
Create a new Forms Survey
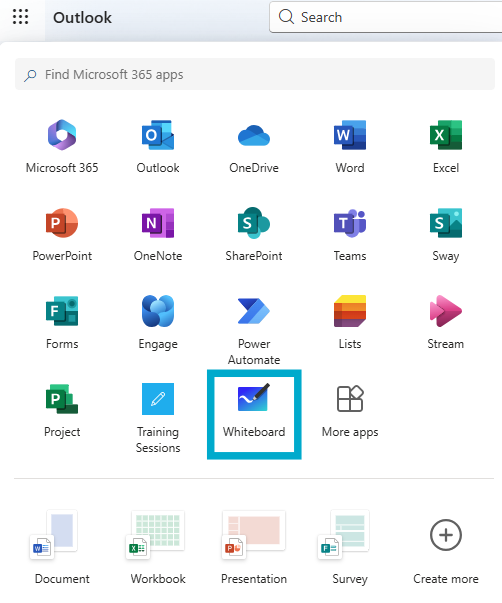click(x=350, y=548)
